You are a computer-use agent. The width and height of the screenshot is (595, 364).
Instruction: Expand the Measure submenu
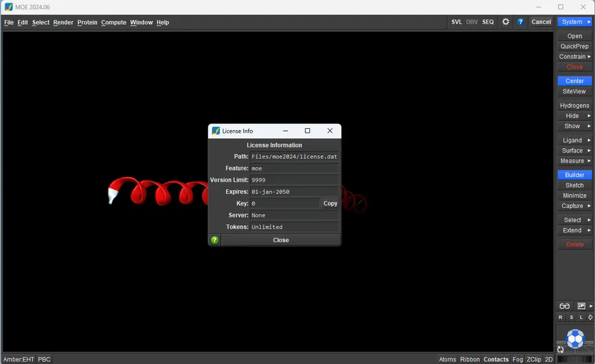tap(589, 161)
